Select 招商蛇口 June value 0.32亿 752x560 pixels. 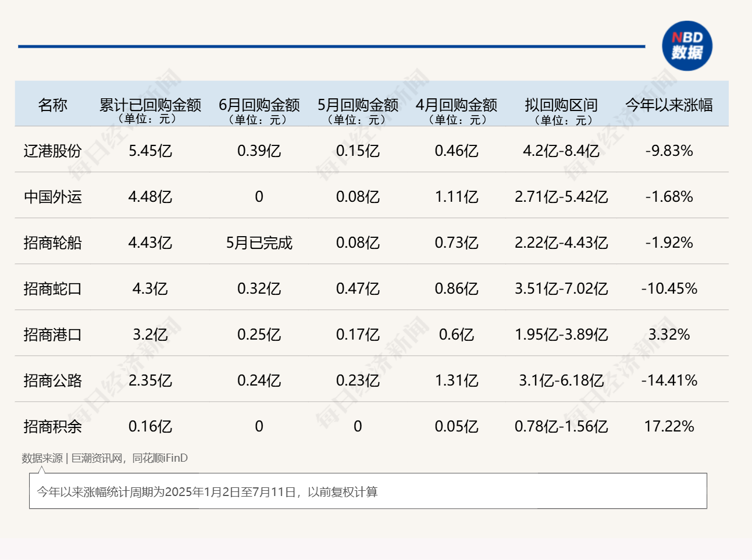[259, 289]
